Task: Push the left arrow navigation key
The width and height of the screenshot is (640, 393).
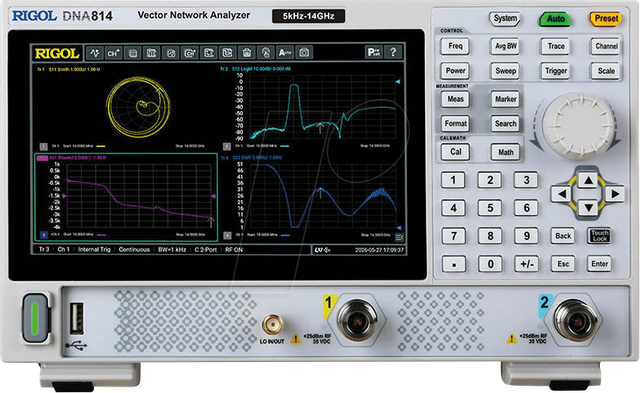Action: [x=562, y=194]
